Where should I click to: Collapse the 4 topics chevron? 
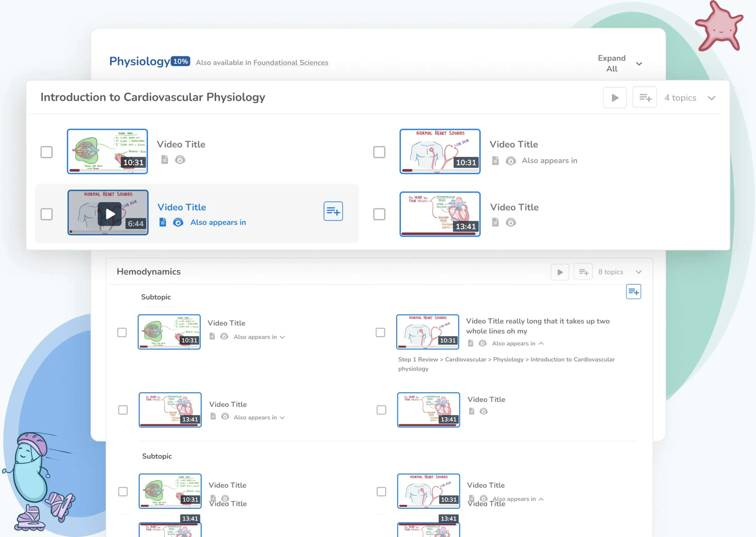coord(711,98)
